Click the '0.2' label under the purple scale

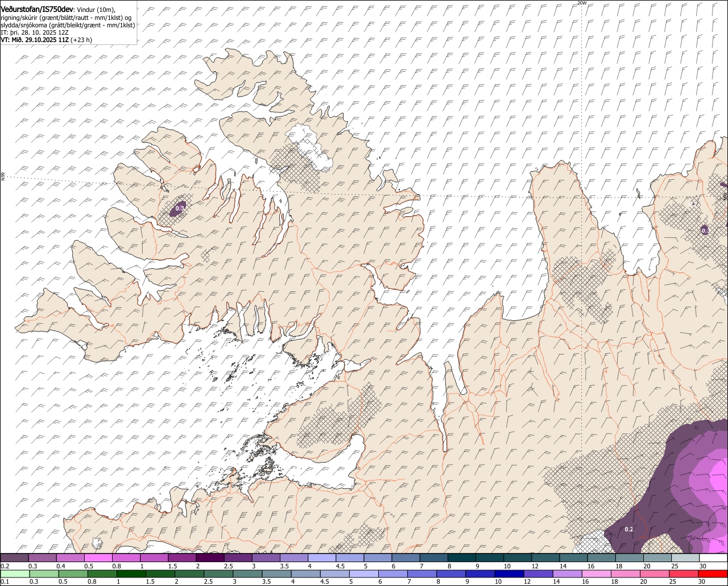pos(5,566)
